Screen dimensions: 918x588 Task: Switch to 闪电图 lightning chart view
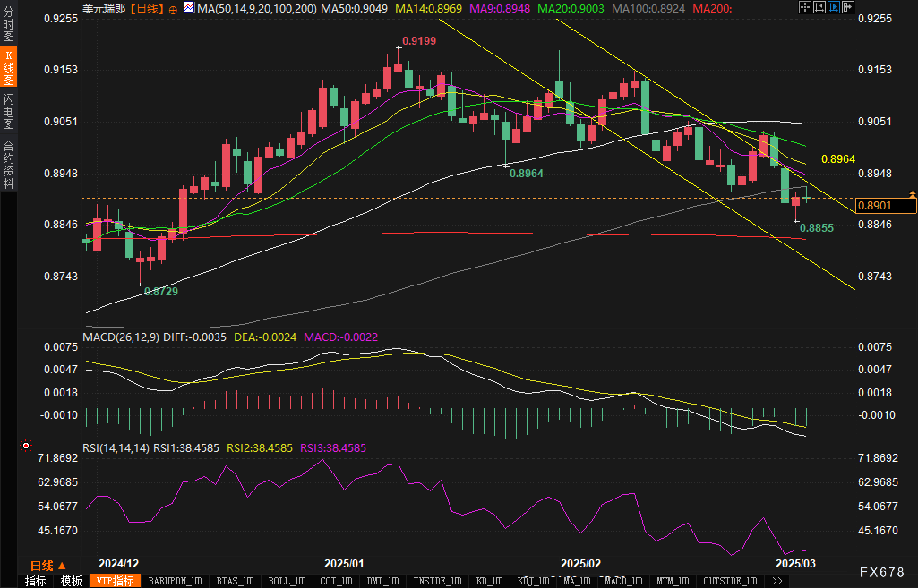pyautogui.click(x=8, y=111)
